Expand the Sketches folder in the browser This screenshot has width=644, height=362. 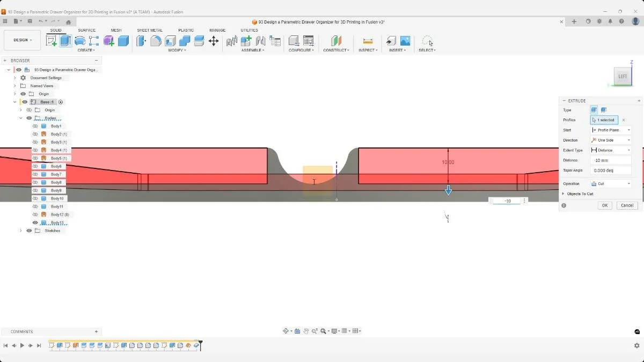[21, 231]
